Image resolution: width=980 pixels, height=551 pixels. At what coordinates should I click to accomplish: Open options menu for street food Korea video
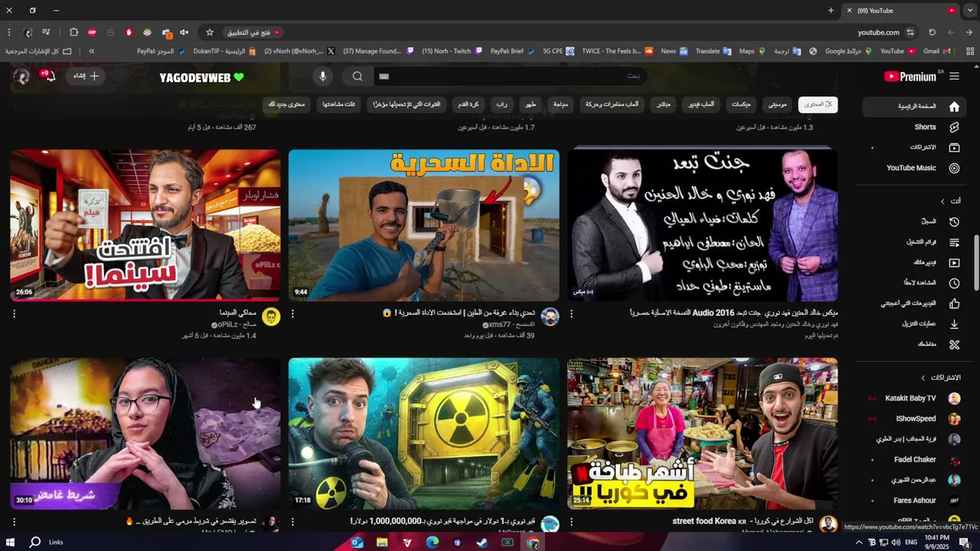tap(571, 521)
